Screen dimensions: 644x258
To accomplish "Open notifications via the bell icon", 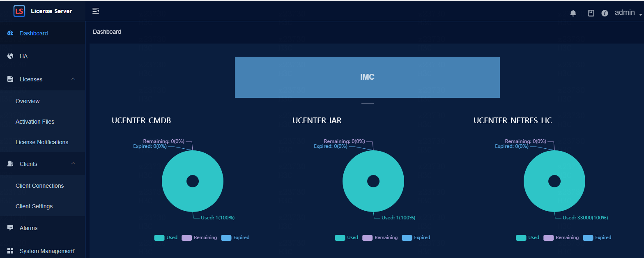I will click(573, 13).
